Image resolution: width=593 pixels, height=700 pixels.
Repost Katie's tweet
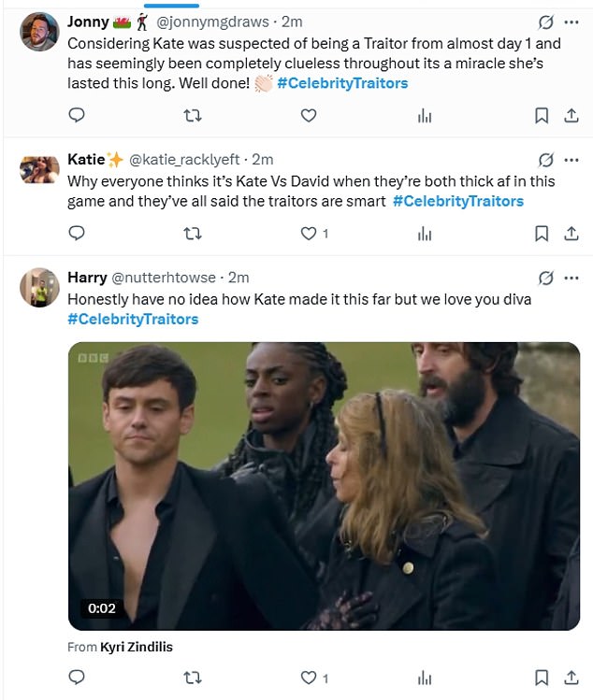[x=193, y=234]
